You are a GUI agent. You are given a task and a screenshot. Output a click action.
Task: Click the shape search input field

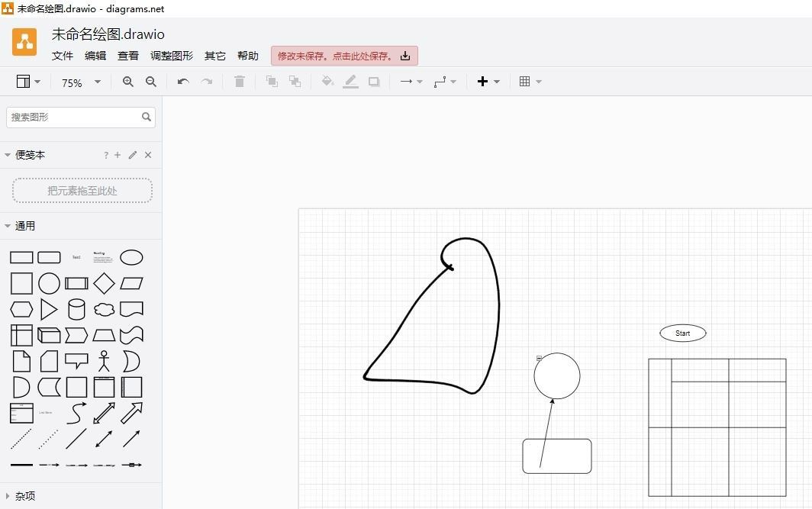click(72, 117)
